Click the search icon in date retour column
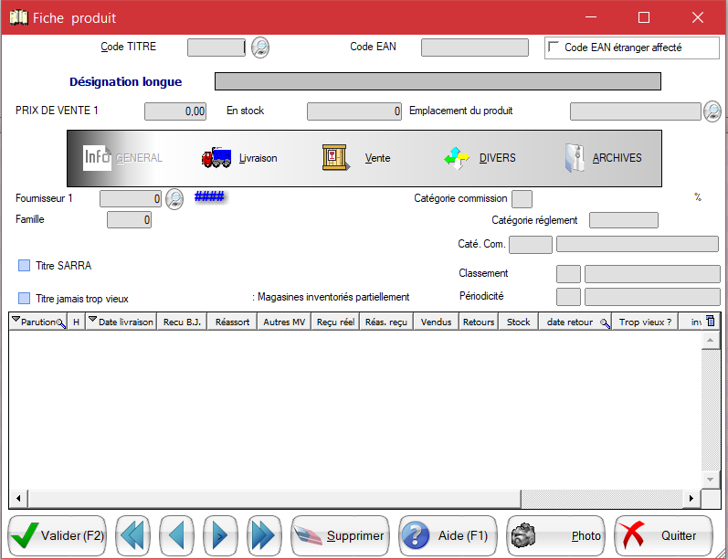 [x=604, y=322]
